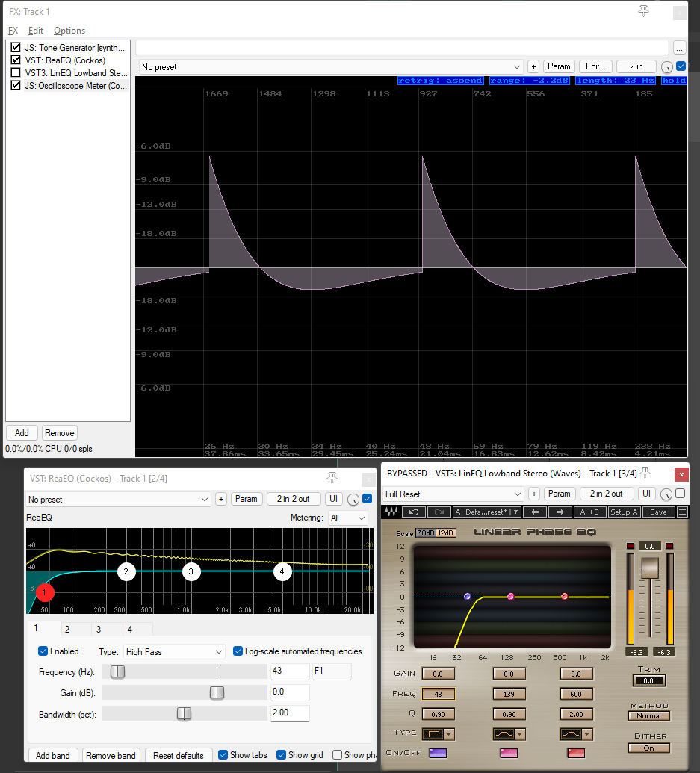Open the band Type High Pass dropdown

(x=173, y=652)
